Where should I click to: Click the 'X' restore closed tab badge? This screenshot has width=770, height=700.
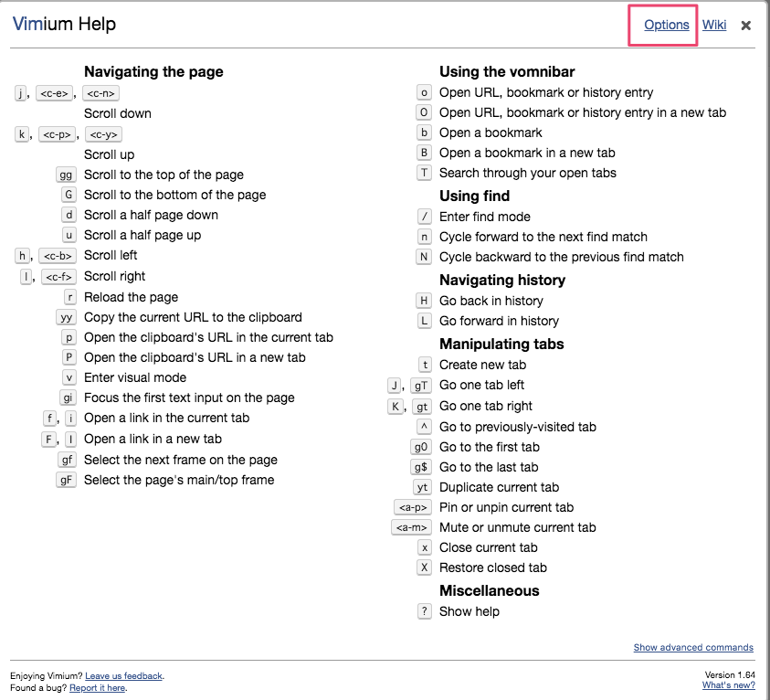pyautogui.click(x=424, y=567)
